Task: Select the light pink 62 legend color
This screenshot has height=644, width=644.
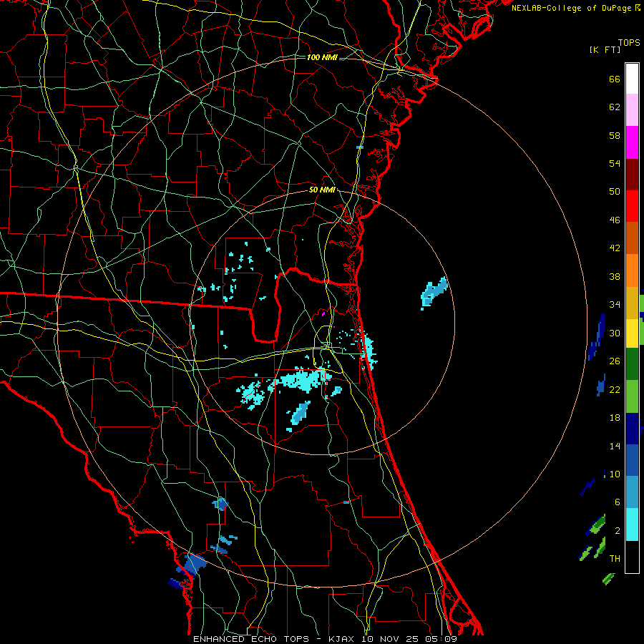Action: click(x=632, y=109)
